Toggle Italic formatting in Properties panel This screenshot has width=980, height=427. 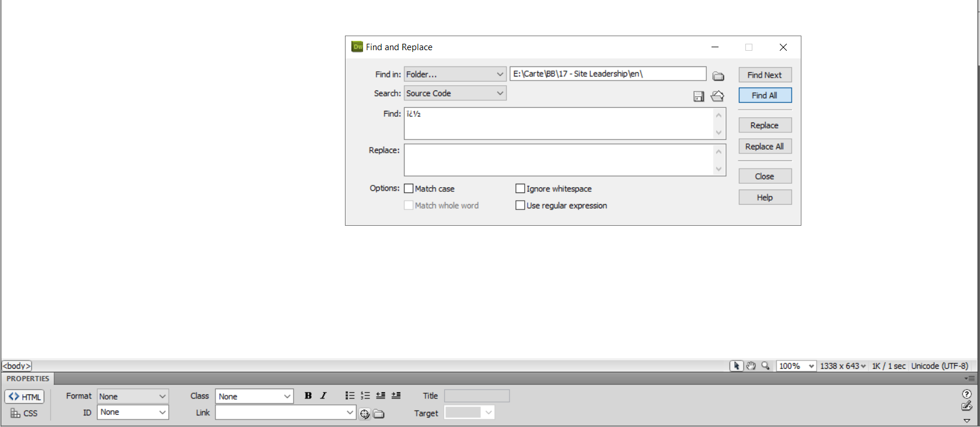pos(323,395)
